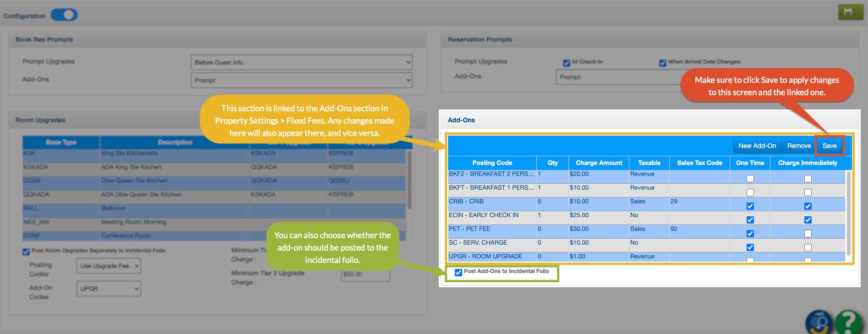Sort by the Charge Amount column header
The height and width of the screenshot is (334, 868).
click(599, 163)
